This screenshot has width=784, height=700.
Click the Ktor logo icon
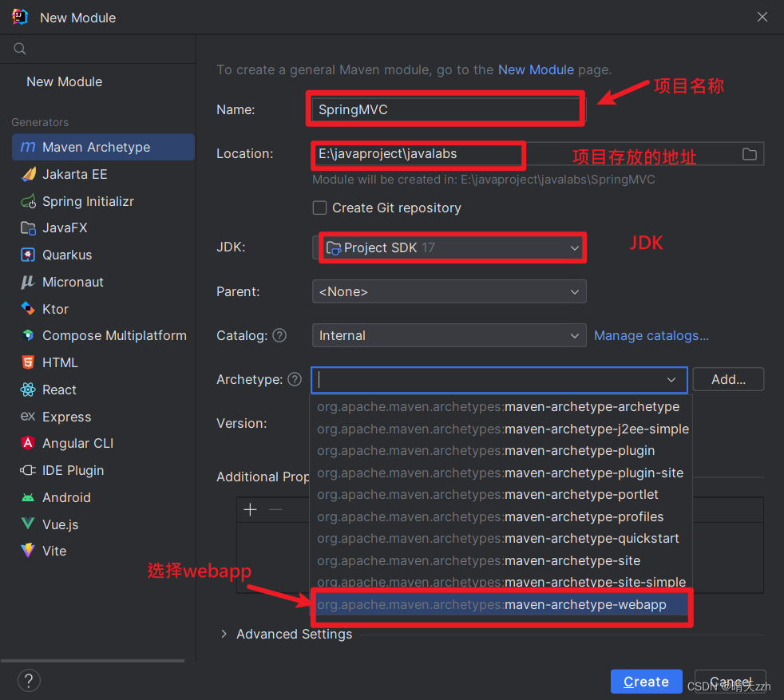(x=28, y=309)
